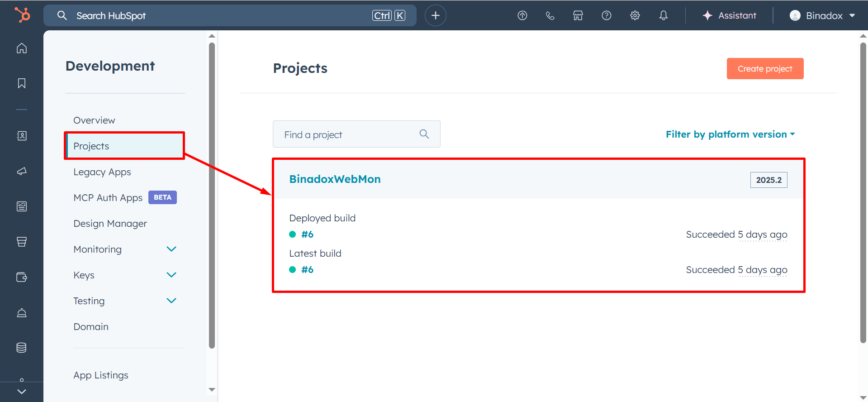
Task: Open the Service bell icon in rail
Action: (22, 312)
